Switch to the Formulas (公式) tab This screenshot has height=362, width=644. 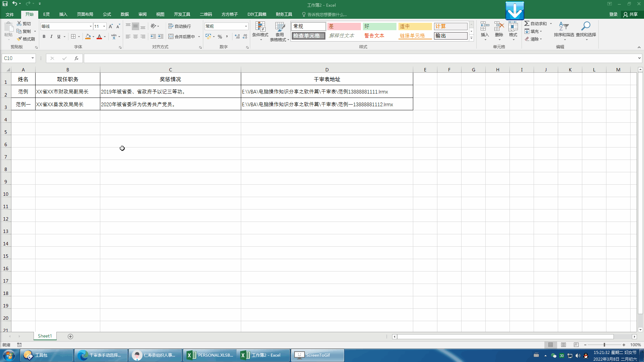coord(107,14)
